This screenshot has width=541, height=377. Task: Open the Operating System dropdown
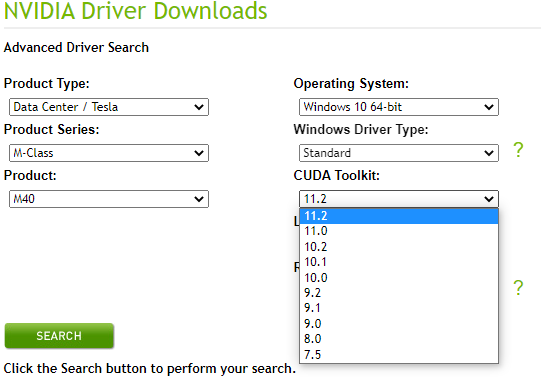399,107
